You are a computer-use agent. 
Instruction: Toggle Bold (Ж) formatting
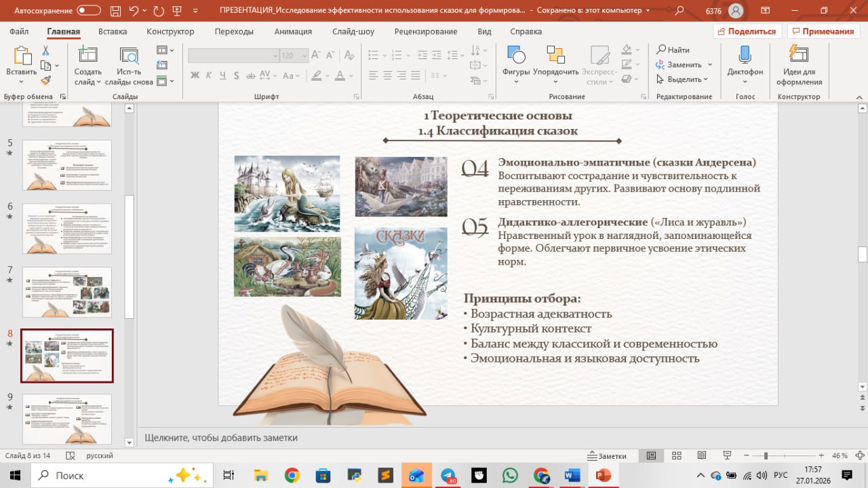(x=195, y=75)
